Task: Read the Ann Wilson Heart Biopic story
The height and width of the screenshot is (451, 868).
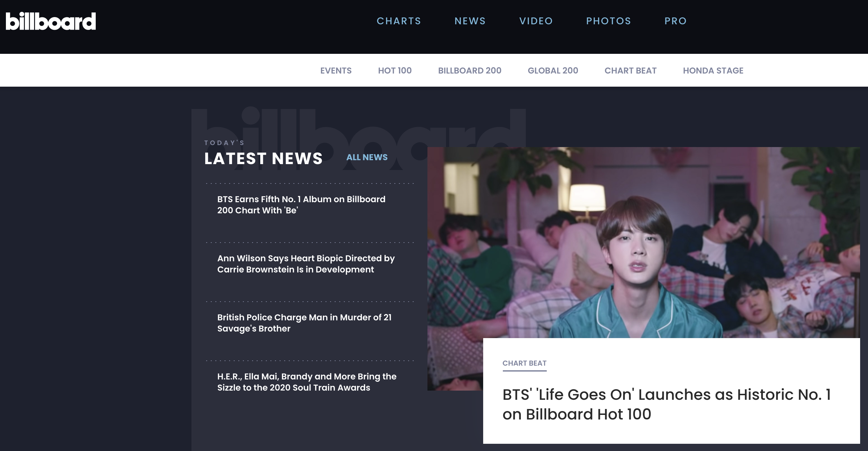Action: [x=306, y=264]
